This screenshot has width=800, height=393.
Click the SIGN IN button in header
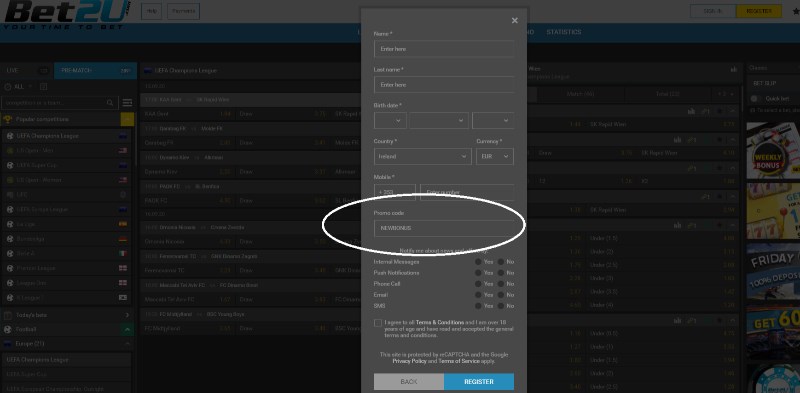coord(713,11)
